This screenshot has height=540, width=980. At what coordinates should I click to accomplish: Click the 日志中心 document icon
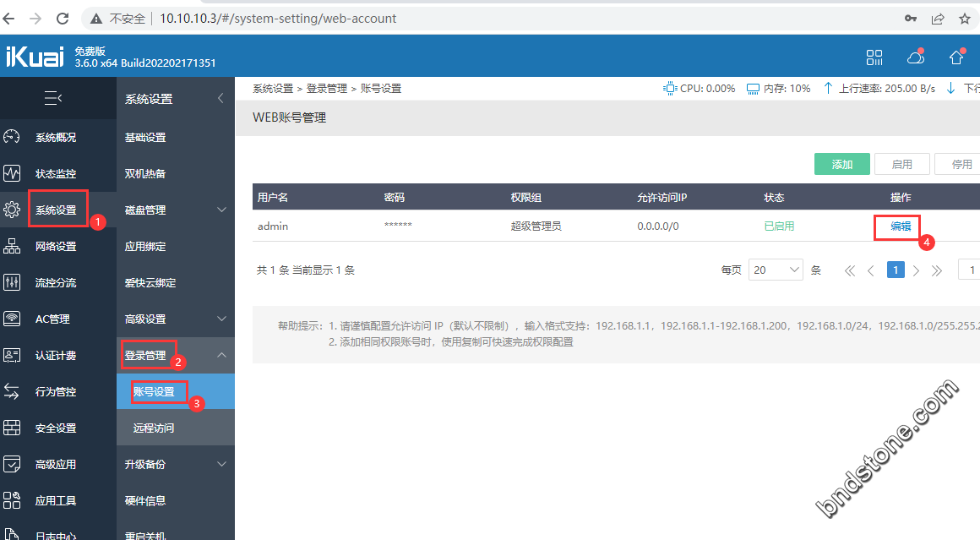(12, 534)
